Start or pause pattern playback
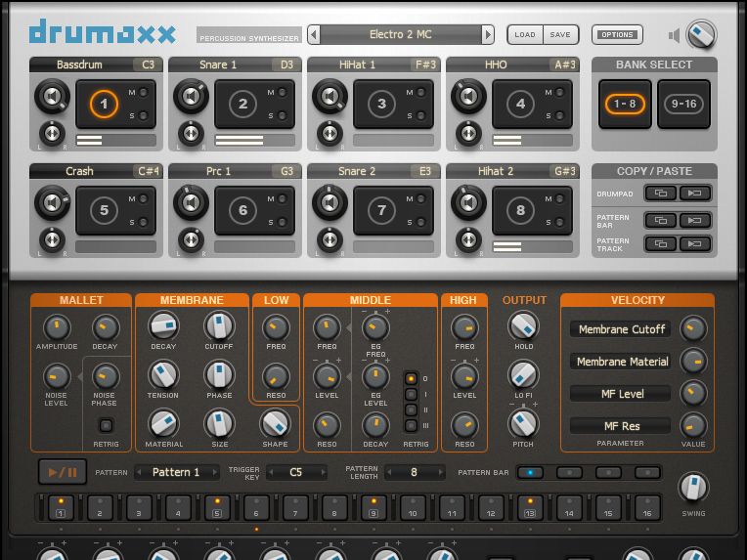This screenshot has height=560, width=747. (63, 472)
